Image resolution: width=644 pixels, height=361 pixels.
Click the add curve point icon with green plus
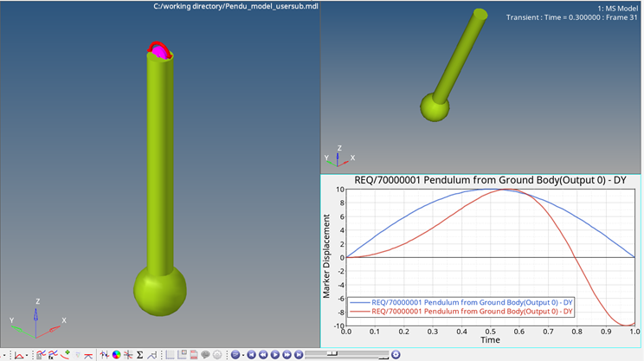coord(65,354)
